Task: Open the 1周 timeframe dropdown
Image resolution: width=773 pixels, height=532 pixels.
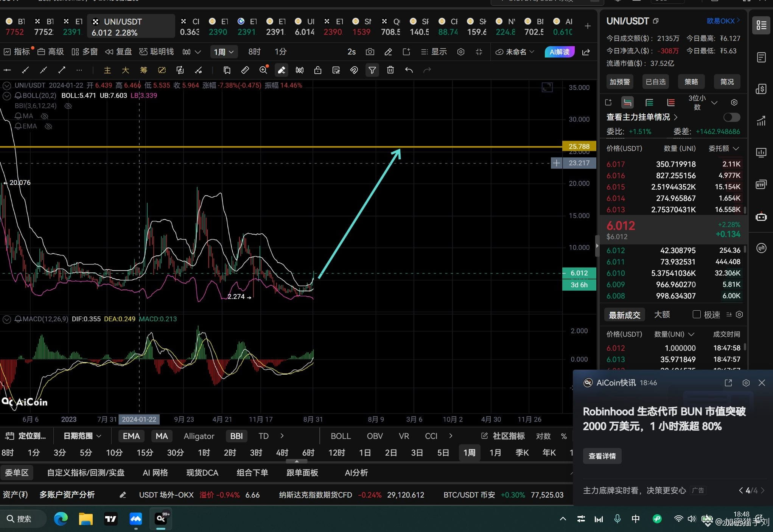Action: tap(224, 52)
